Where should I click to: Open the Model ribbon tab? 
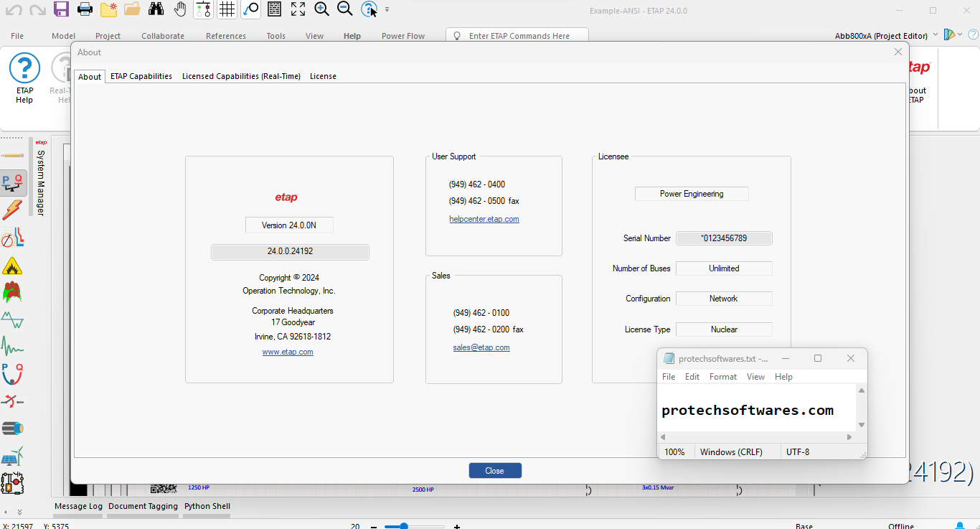(63, 36)
